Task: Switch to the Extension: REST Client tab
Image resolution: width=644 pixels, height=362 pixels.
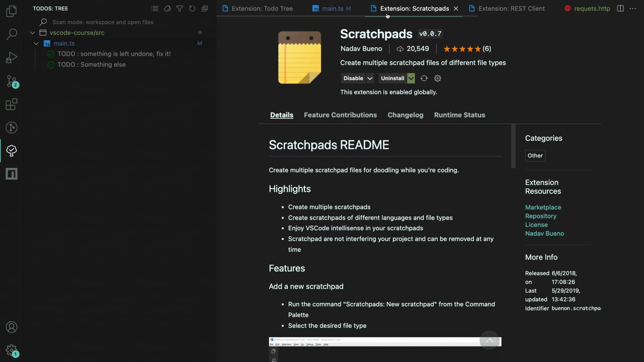Action: tap(511, 9)
